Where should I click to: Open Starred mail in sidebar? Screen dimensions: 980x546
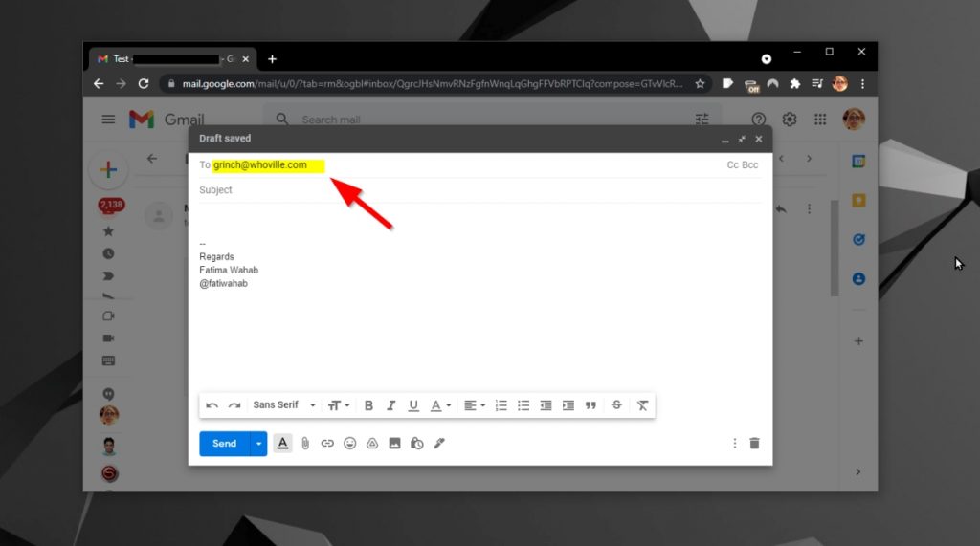(x=108, y=231)
